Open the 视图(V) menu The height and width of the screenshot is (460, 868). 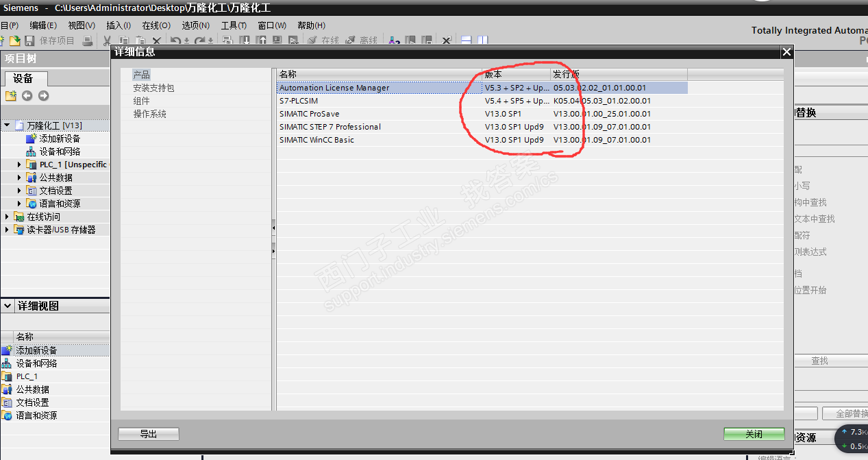point(82,25)
